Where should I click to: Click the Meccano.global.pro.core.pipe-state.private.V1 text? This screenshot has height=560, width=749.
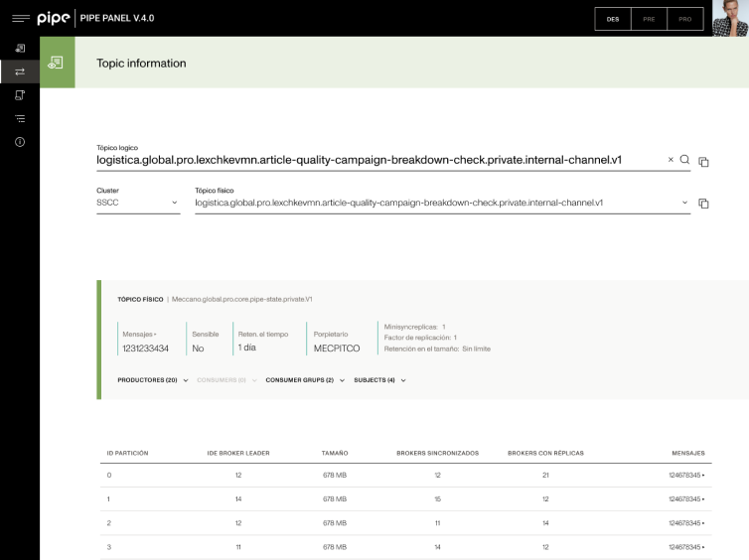(241, 299)
